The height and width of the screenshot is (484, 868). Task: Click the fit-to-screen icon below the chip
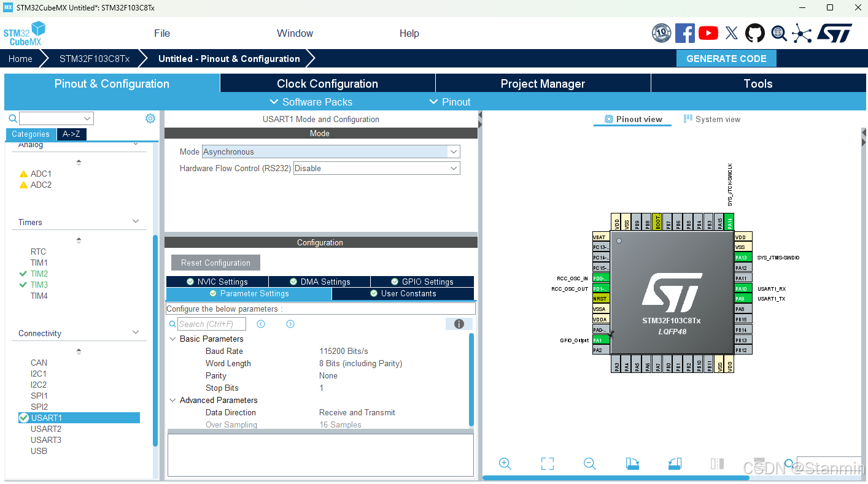click(548, 464)
